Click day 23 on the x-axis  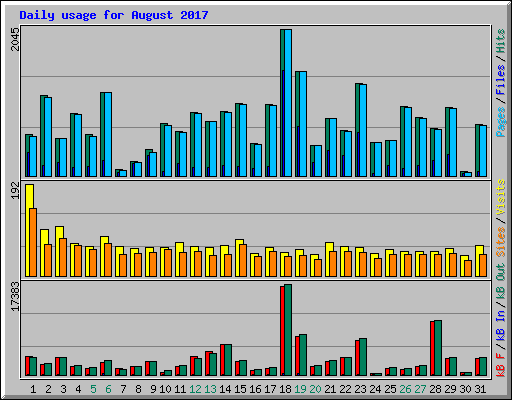[360, 389]
